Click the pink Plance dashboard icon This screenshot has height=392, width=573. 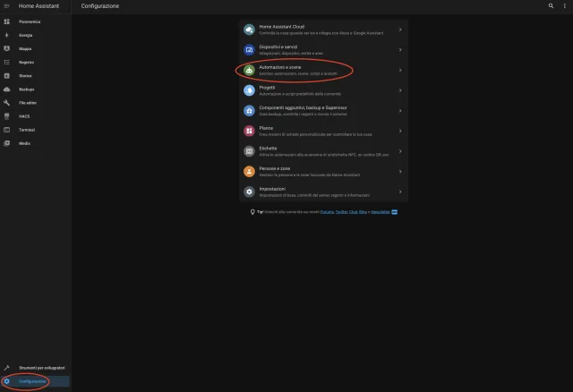point(249,131)
